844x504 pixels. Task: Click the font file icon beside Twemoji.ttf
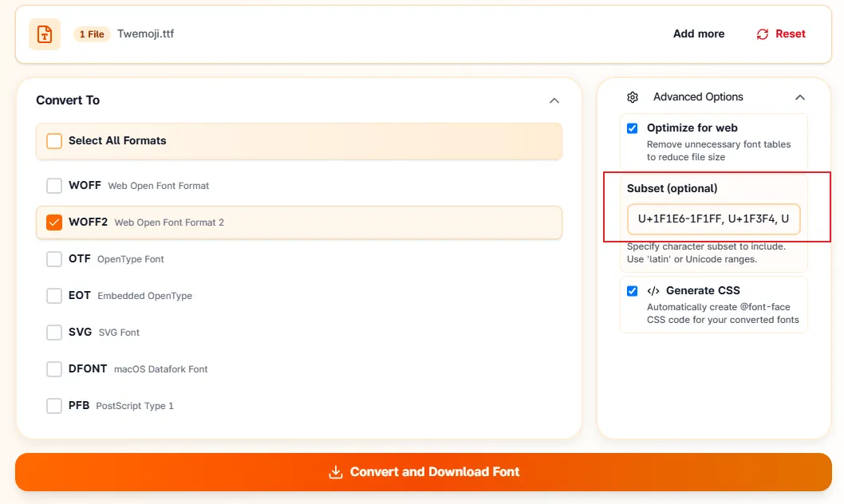click(x=45, y=33)
